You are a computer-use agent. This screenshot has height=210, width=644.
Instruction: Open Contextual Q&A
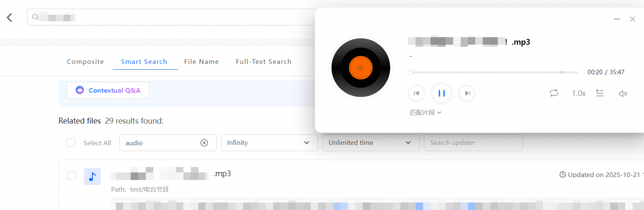point(108,90)
